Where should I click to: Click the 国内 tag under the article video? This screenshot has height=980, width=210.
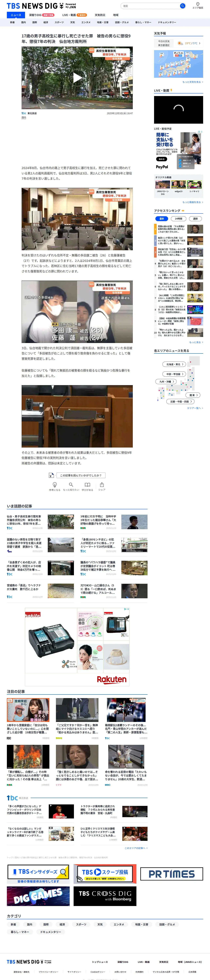24,118
